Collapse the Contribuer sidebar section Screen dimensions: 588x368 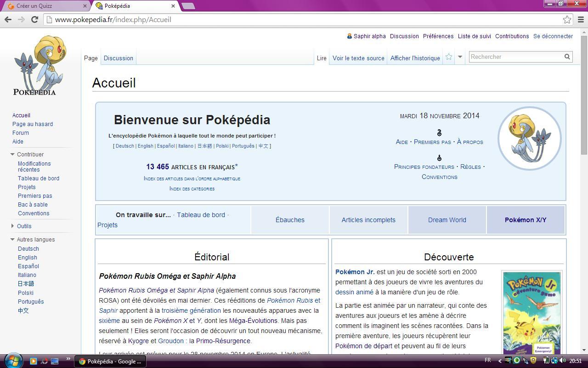[12, 155]
